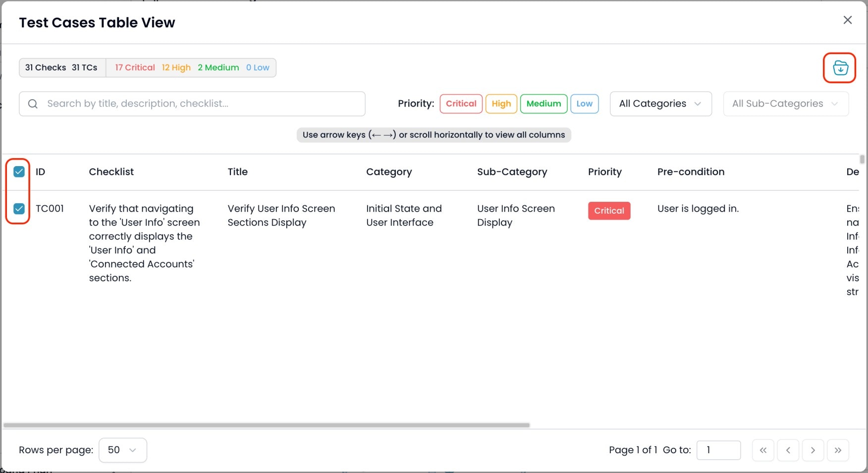Click the horizontal scrollbar below the table
The height and width of the screenshot is (473, 868).
[268, 424]
